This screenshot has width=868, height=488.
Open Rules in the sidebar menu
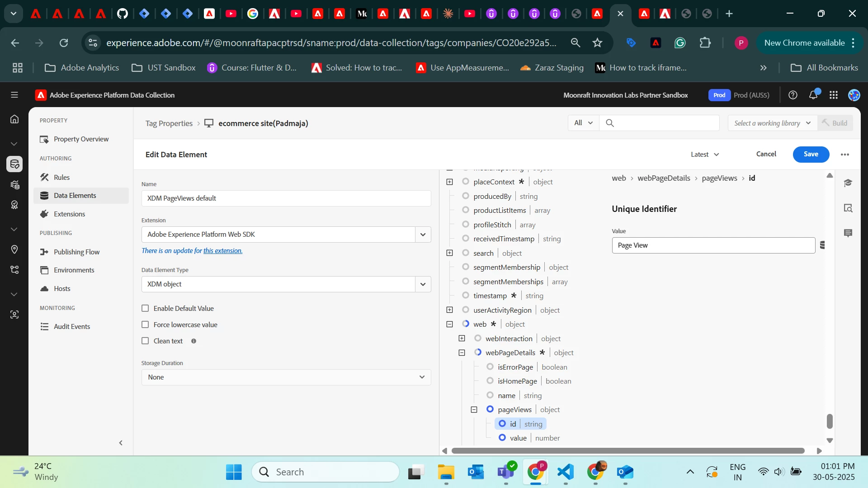(61, 177)
